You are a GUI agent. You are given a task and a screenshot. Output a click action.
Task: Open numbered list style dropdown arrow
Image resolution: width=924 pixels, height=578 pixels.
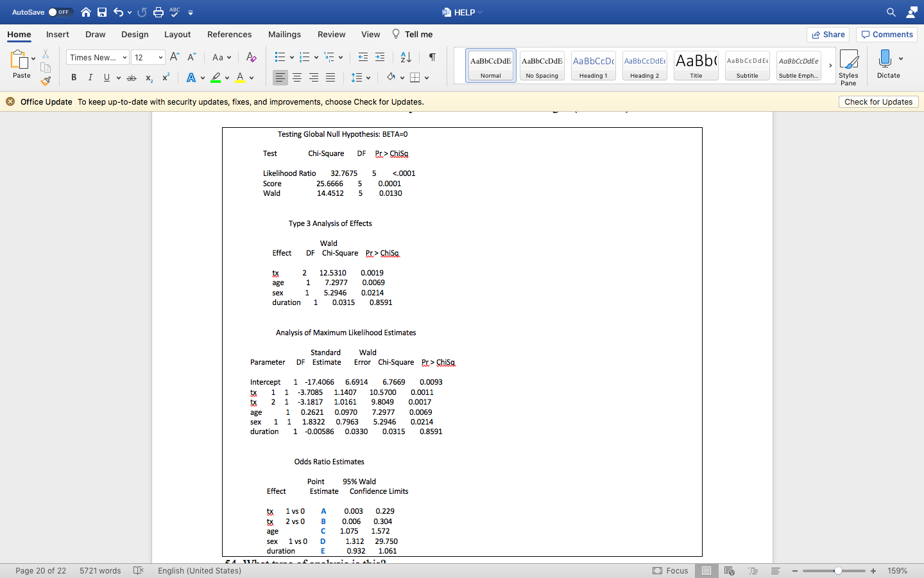(x=316, y=58)
